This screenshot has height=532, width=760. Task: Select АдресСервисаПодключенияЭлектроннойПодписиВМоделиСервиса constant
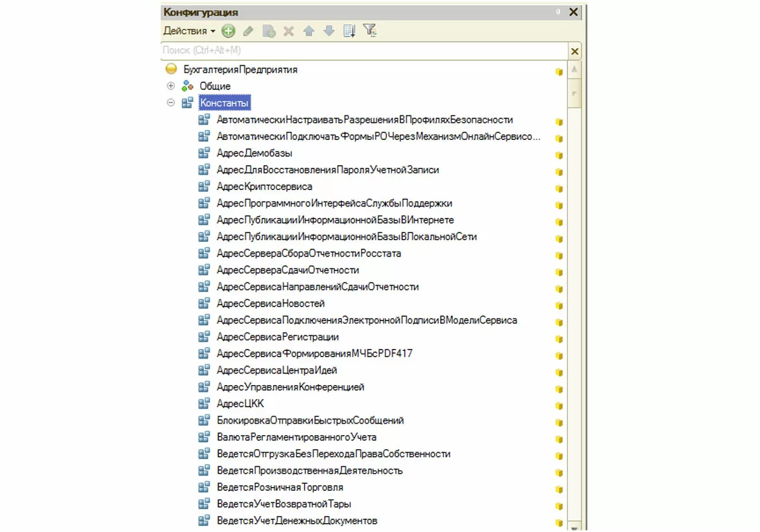tap(367, 320)
